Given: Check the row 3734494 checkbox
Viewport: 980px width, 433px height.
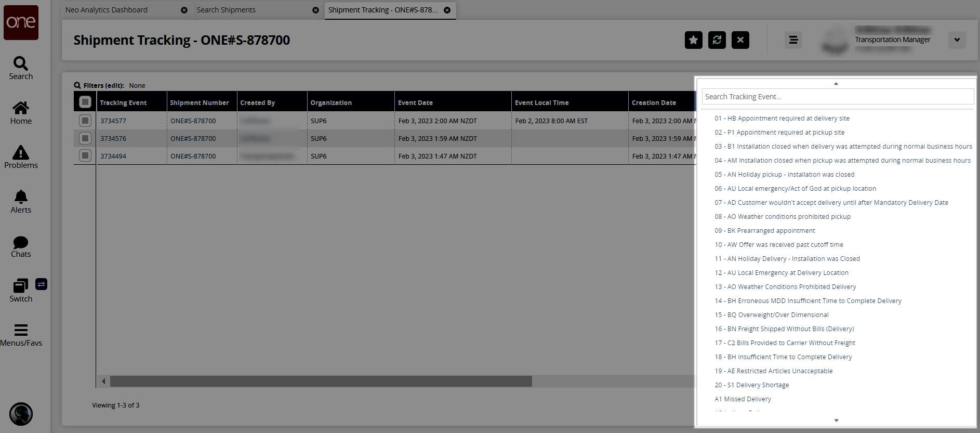Looking at the screenshot, I should [85, 155].
